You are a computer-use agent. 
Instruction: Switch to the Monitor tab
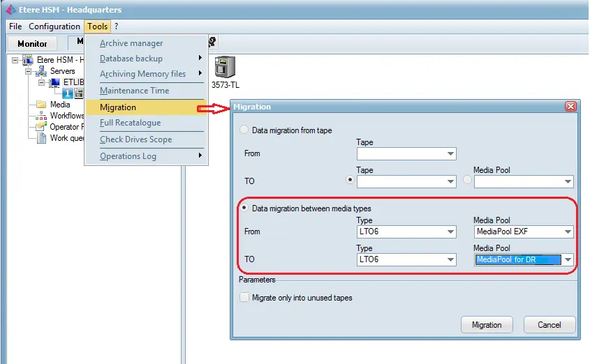(32, 43)
